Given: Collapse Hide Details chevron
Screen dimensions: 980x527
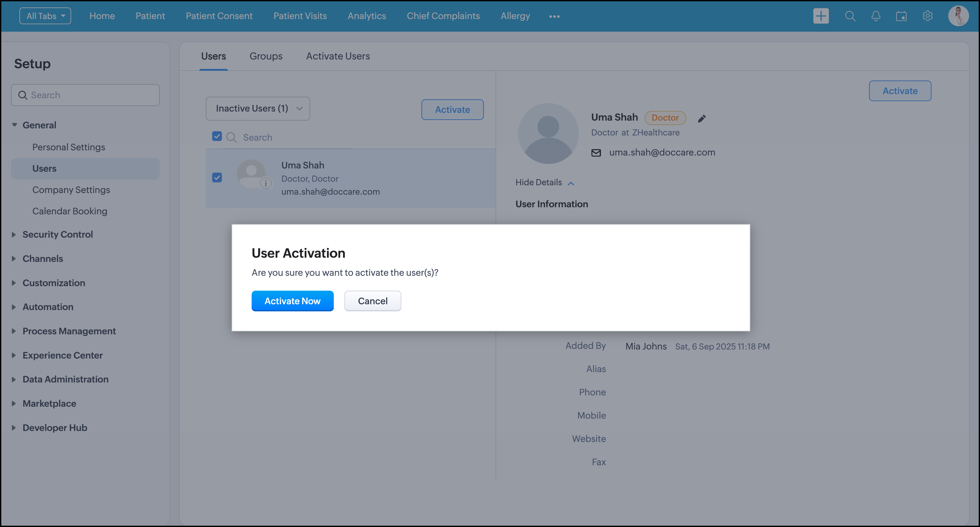Looking at the screenshot, I should (571, 183).
